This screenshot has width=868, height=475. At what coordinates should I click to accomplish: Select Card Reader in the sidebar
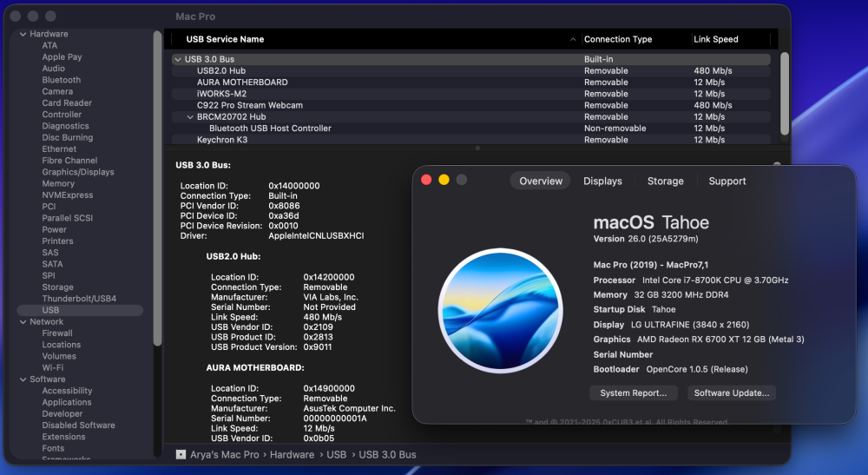(67, 103)
